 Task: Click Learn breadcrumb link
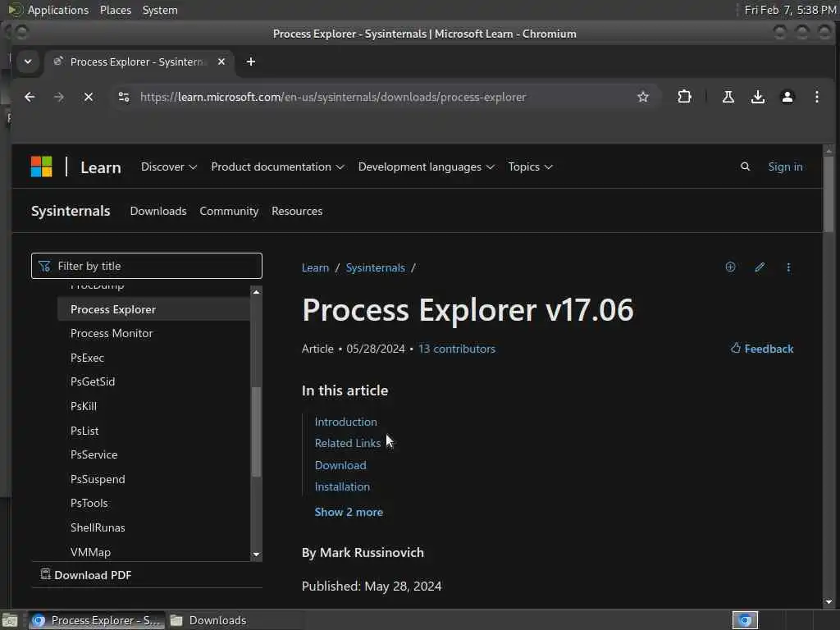315,267
